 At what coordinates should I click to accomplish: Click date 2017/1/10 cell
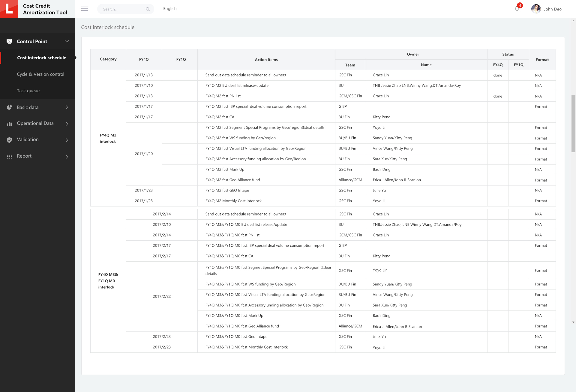(144, 85)
